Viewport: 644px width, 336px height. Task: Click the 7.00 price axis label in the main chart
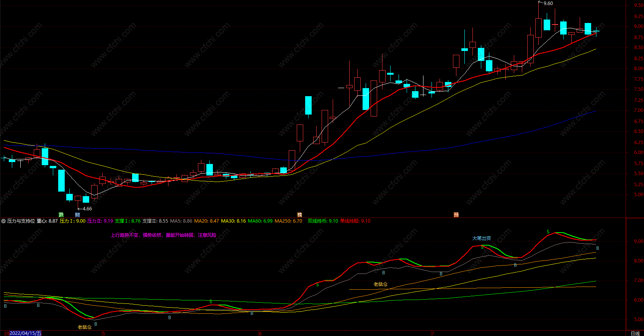tap(639, 110)
